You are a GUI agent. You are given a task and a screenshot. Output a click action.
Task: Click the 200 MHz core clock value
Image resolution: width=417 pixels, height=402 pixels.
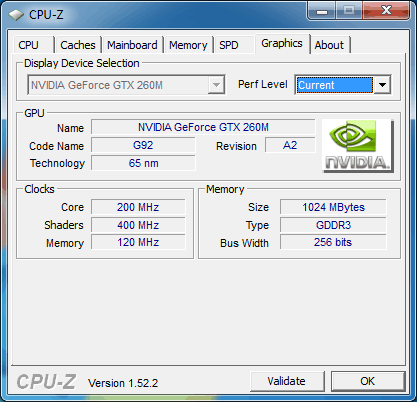click(138, 207)
